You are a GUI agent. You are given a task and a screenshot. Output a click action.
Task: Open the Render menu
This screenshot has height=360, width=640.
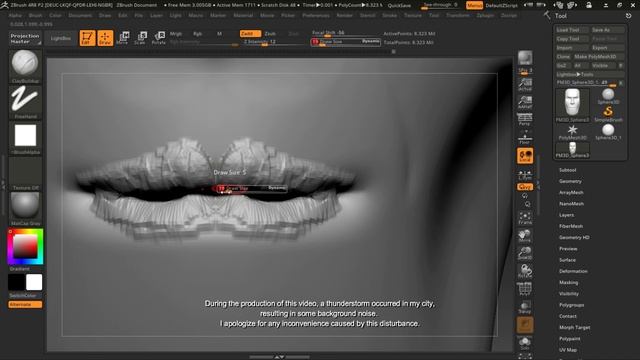[x=344, y=16]
